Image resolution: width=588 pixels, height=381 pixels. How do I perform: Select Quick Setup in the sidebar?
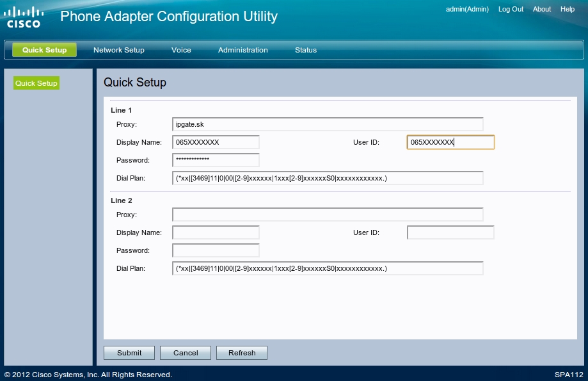[x=36, y=83]
